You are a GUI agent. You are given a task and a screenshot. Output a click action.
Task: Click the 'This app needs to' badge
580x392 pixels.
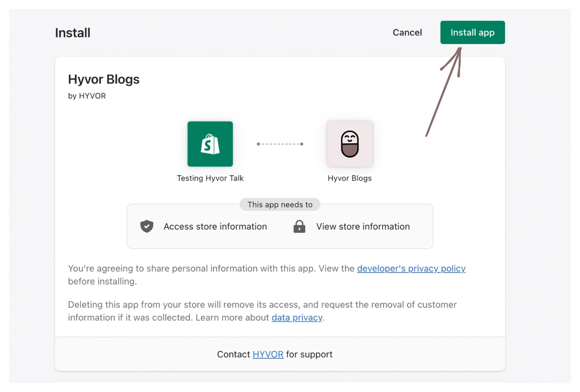(280, 205)
